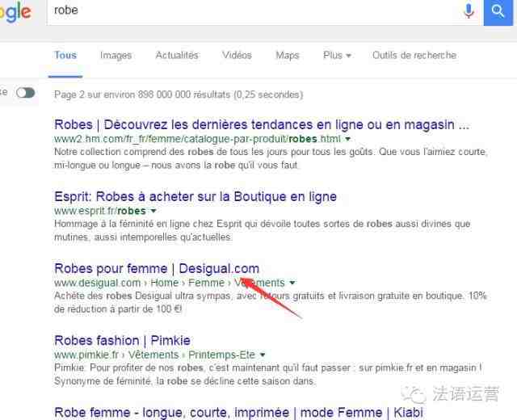Click the www.pimkie.fr breadcrumb URL
Screen dimensions: 517x420
[154, 355]
